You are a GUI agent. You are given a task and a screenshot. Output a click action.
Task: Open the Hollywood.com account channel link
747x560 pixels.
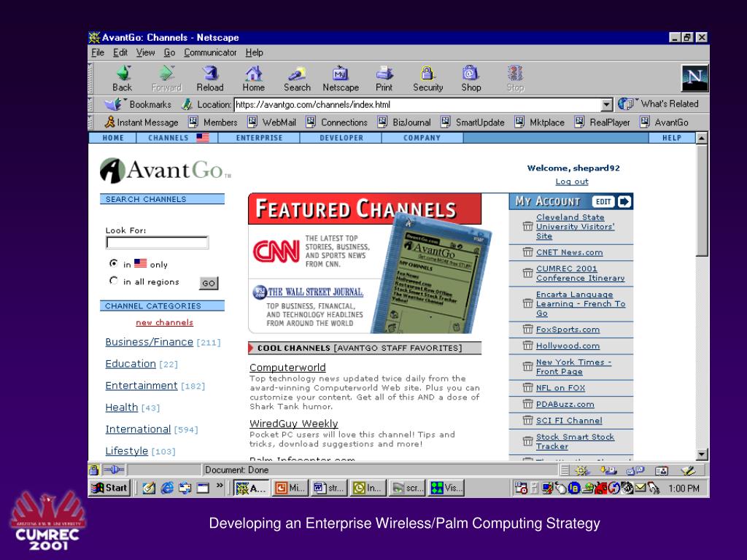click(x=568, y=346)
